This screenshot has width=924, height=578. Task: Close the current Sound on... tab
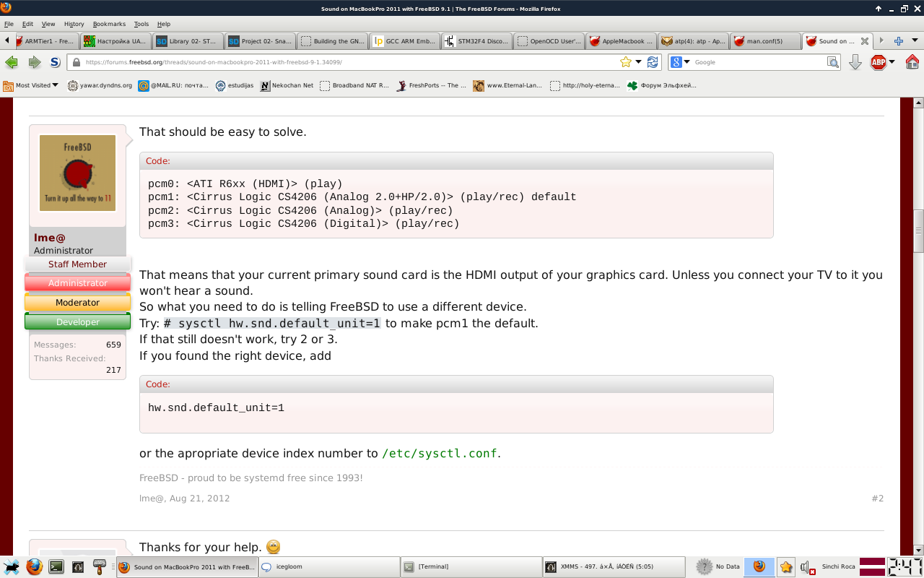point(865,41)
